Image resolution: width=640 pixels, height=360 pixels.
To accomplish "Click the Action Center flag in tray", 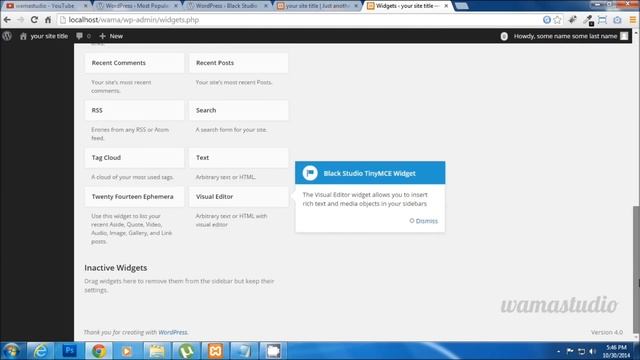I will pyautogui.click(x=570, y=351).
